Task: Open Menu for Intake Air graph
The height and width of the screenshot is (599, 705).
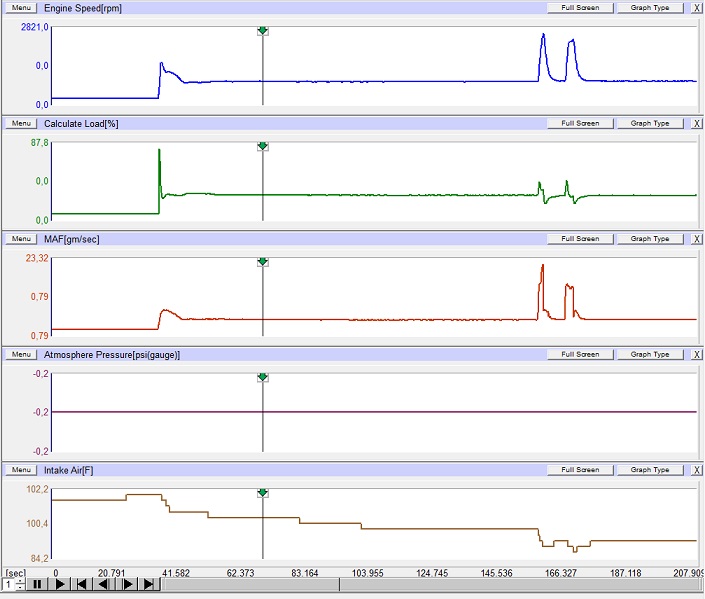Action: click(x=22, y=470)
